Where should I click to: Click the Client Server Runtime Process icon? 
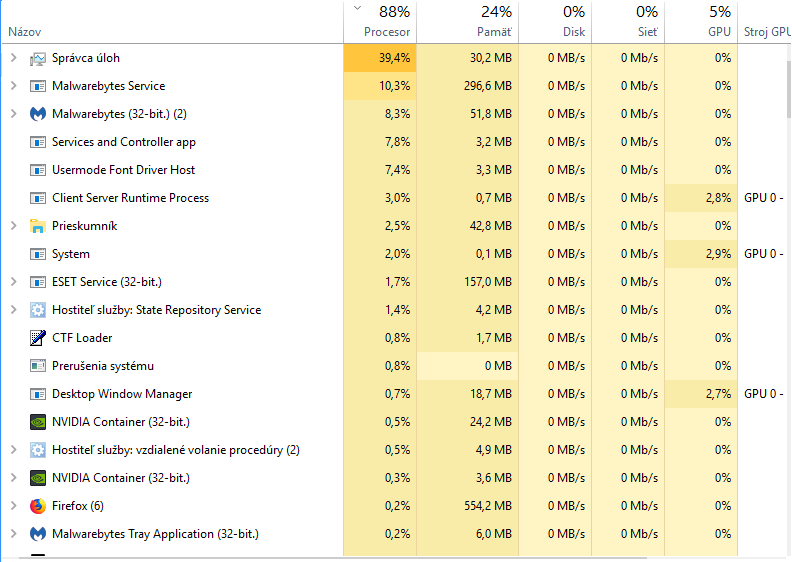click(38, 198)
